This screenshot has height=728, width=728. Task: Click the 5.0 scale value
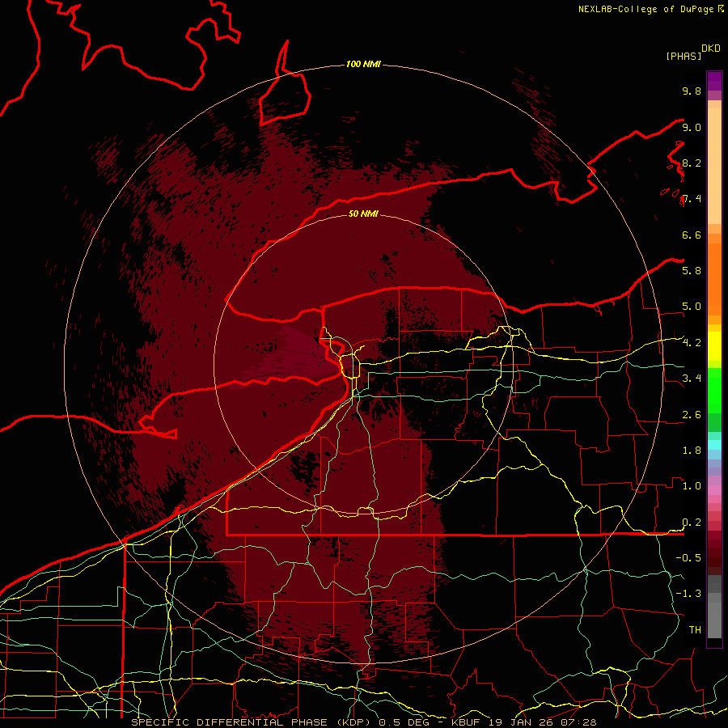692,307
